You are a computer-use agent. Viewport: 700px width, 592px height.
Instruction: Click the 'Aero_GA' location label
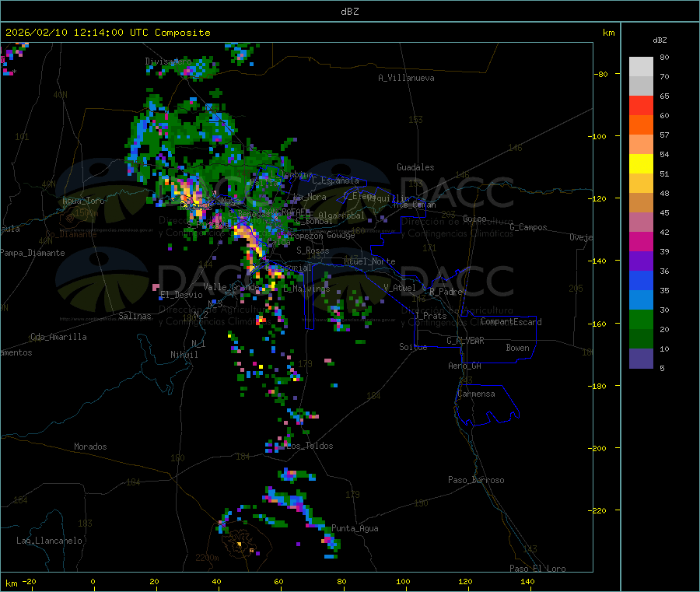click(x=465, y=366)
